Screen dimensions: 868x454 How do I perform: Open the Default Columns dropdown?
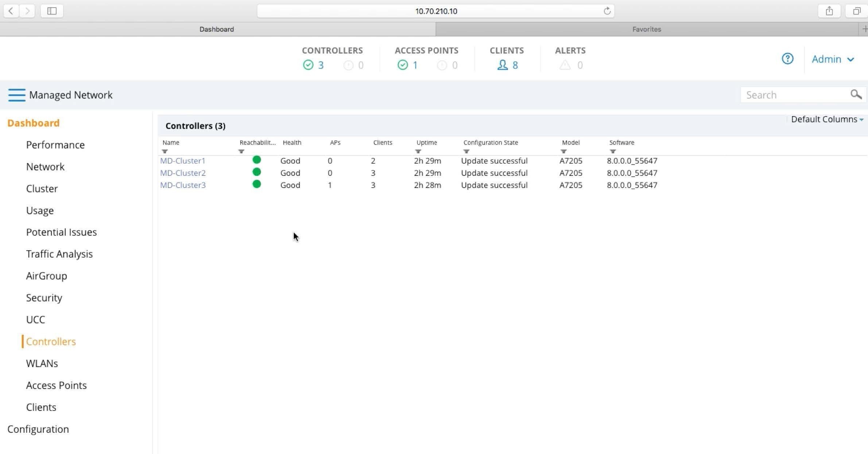(826, 119)
